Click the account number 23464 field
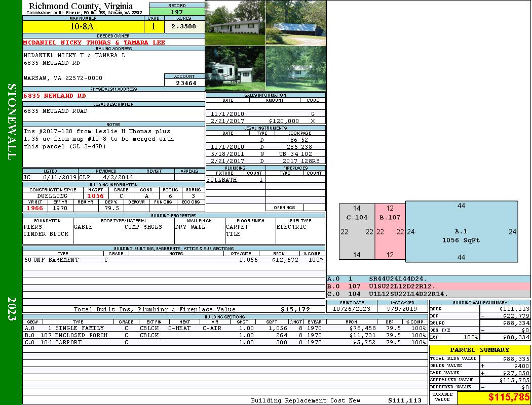532x405 pixels. pyautogui.click(x=184, y=83)
